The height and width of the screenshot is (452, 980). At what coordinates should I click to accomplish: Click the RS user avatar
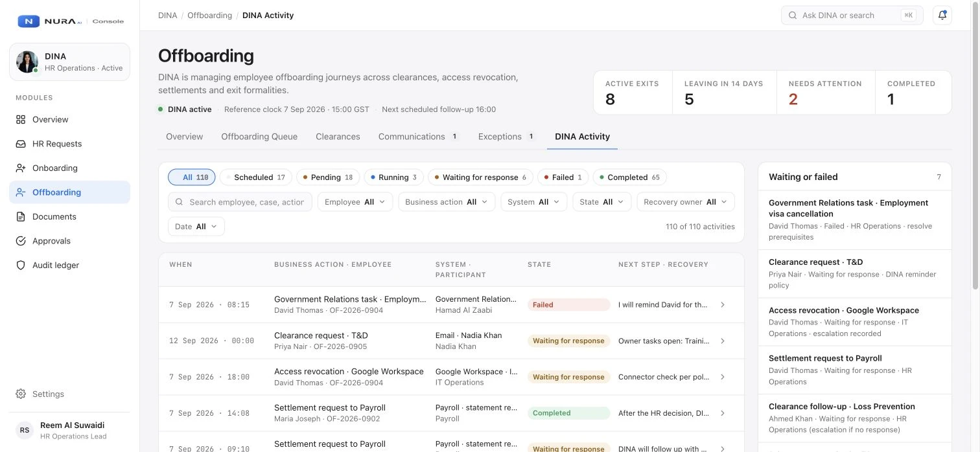point(25,431)
